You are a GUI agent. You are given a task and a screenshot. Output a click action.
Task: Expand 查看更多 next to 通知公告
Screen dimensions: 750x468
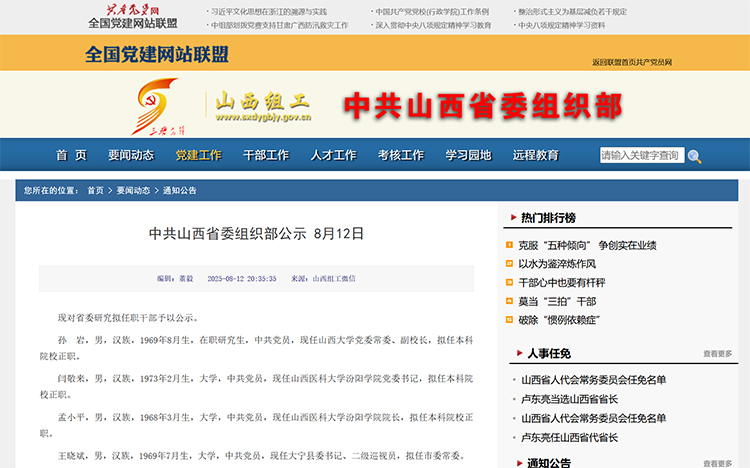click(717, 463)
